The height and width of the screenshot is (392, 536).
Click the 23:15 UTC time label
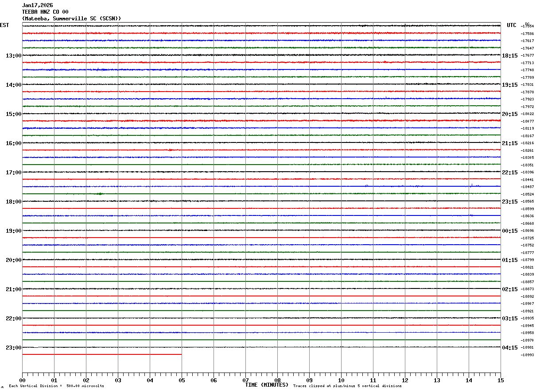click(510, 202)
